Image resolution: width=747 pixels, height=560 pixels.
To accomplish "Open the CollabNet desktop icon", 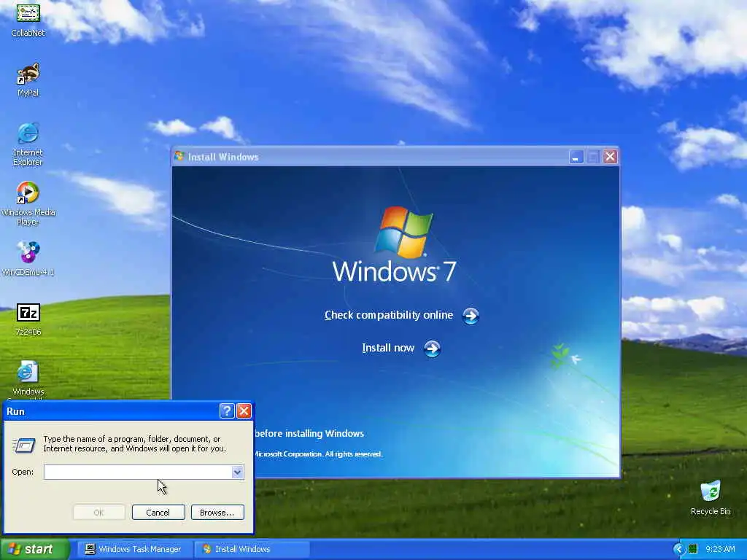I will pos(28,19).
